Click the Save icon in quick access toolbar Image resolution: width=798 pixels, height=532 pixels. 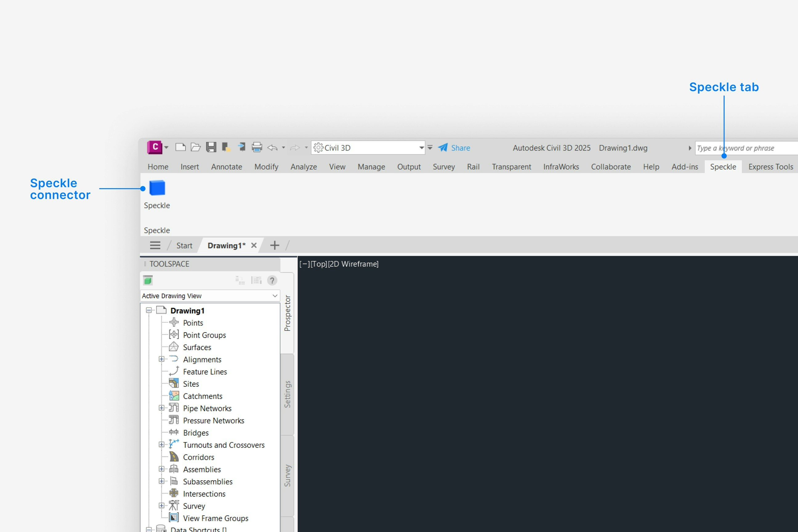(211, 147)
